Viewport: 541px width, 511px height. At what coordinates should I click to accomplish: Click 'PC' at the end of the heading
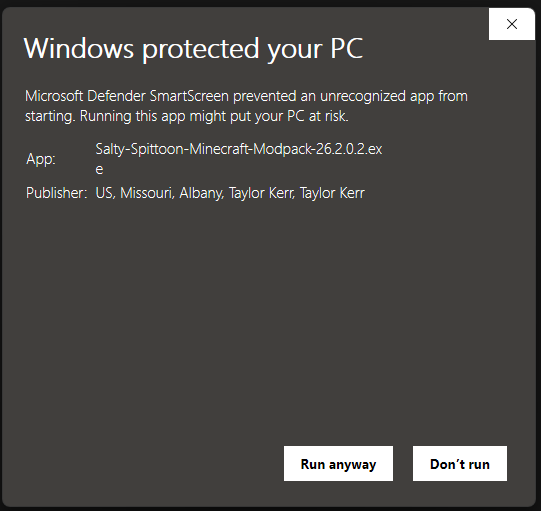(x=347, y=48)
